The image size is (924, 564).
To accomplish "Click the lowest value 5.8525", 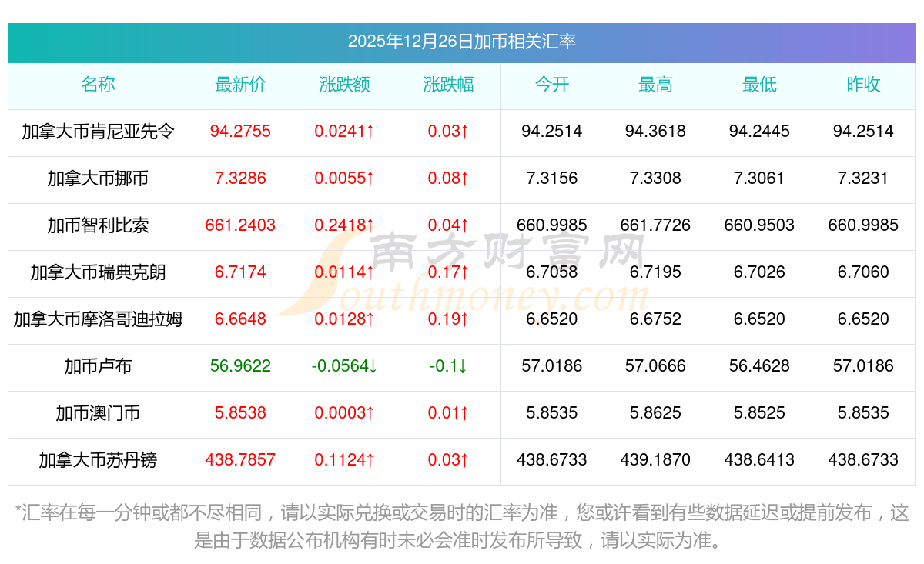I will [x=759, y=413].
